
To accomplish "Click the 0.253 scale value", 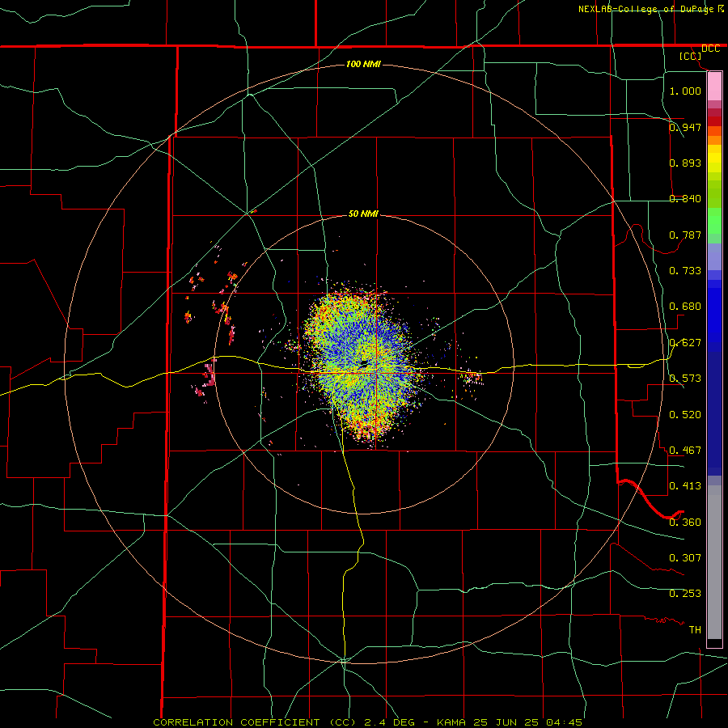I will click(x=685, y=594).
